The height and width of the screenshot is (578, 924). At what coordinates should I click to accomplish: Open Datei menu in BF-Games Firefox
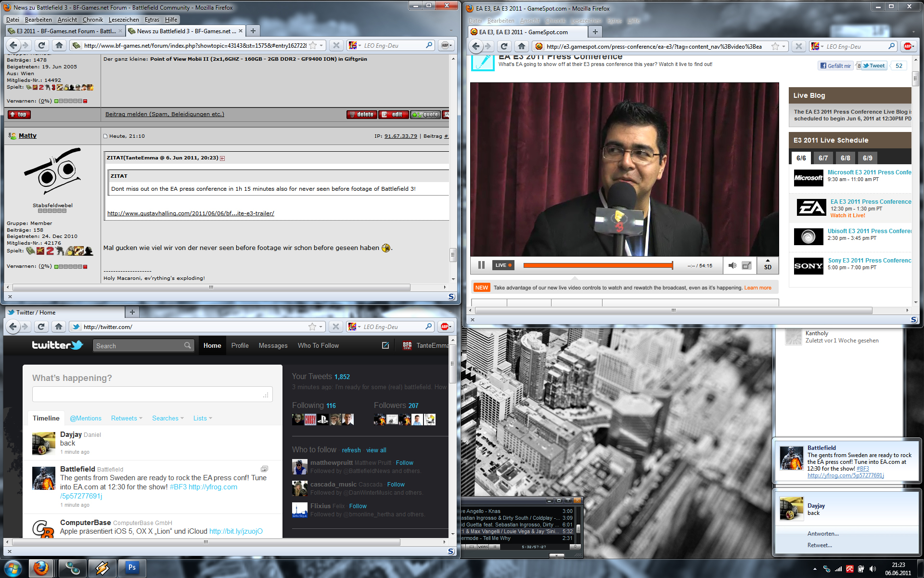tap(13, 20)
